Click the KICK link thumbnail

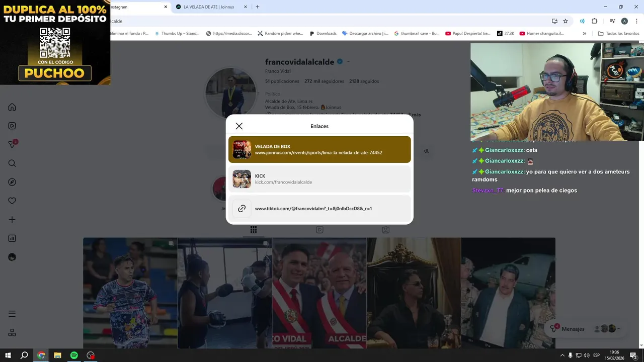coord(242,179)
